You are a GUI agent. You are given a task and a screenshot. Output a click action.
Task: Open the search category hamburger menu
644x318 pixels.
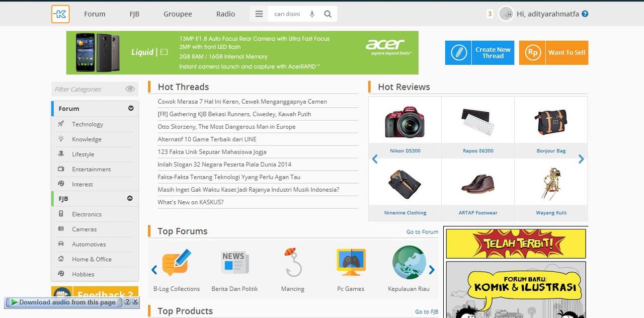click(259, 14)
